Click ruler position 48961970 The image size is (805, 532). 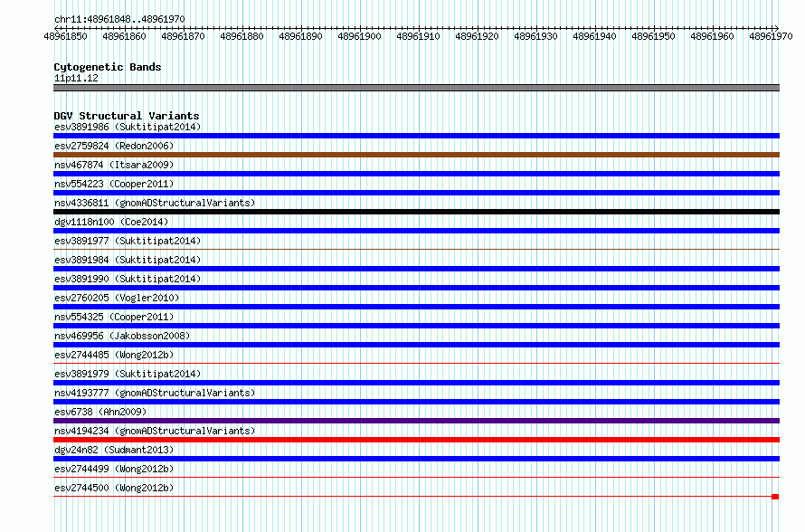pos(772,36)
